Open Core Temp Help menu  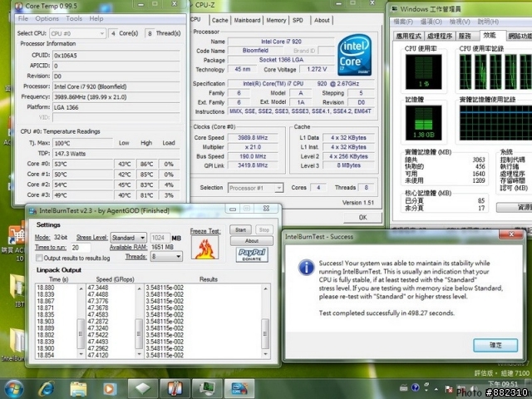coord(96,18)
